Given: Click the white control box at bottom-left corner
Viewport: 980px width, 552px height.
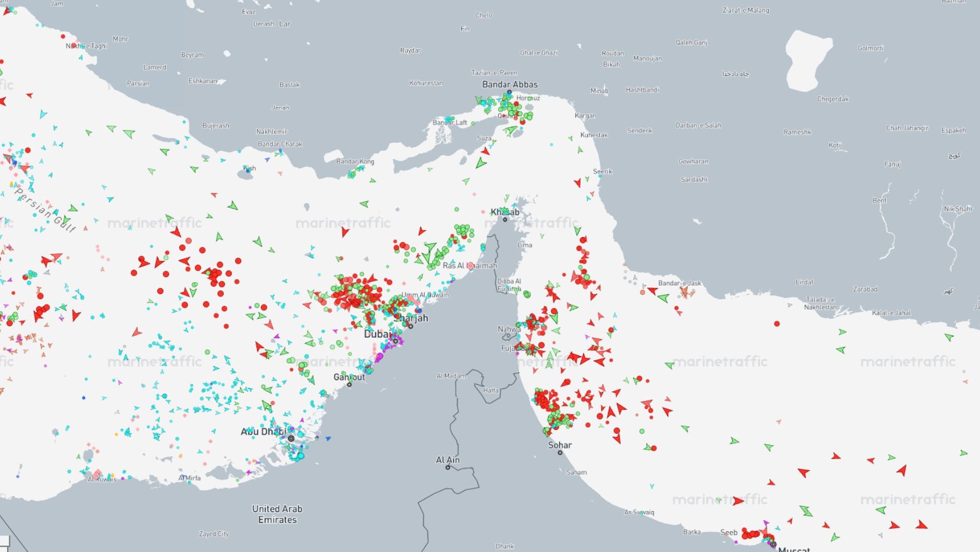Looking at the screenshot, I should pyautogui.click(x=4, y=541).
